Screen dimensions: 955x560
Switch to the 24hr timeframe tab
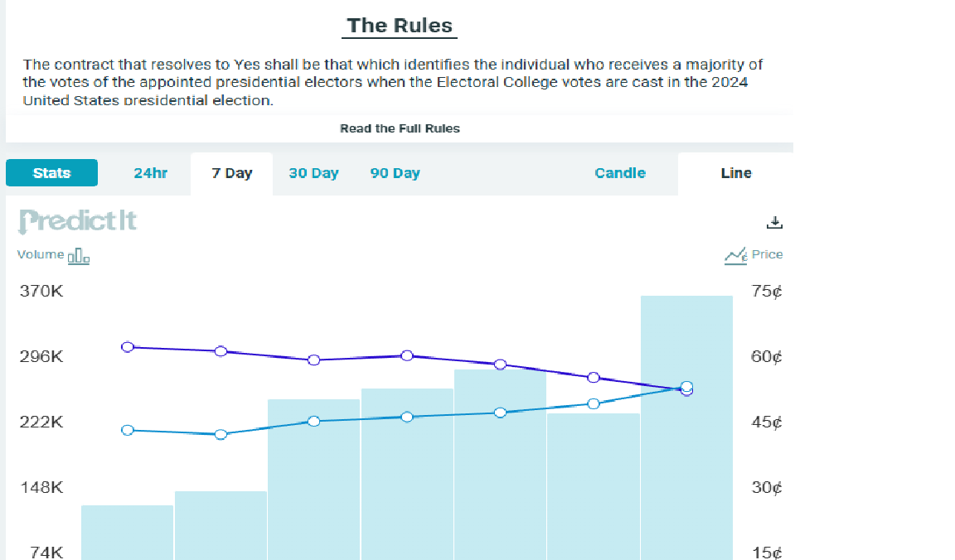(150, 173)
